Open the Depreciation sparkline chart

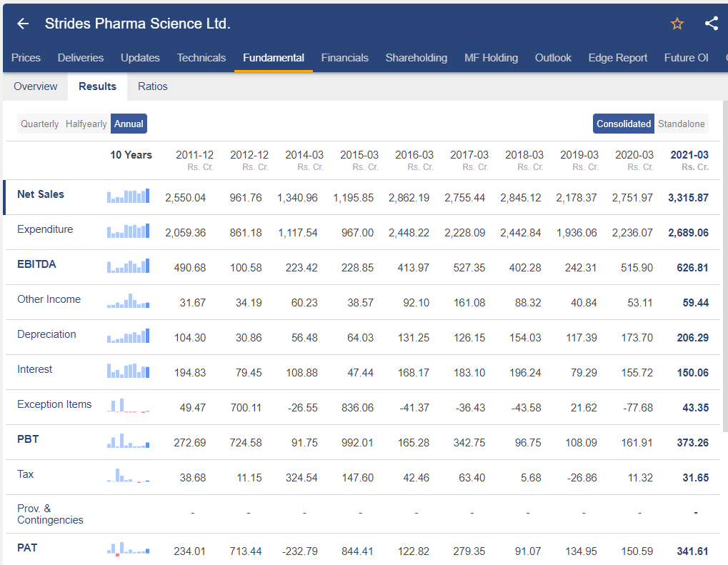(x=128, y=336)
